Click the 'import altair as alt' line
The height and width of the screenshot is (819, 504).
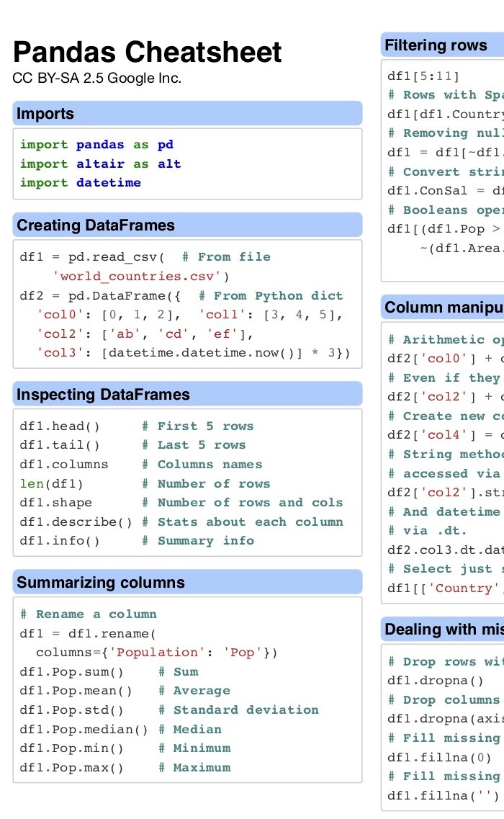[x=100, y=164]
